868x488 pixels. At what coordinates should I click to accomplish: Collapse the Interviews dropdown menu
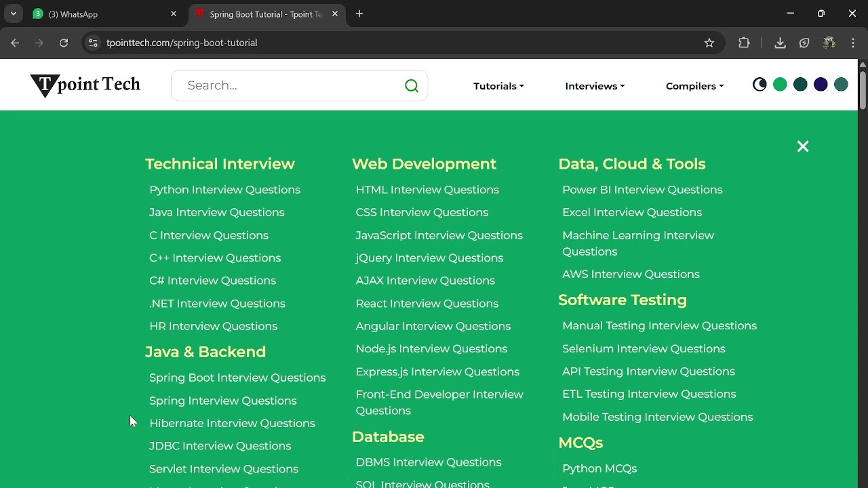pyautogui.click(x=595, y=86)
